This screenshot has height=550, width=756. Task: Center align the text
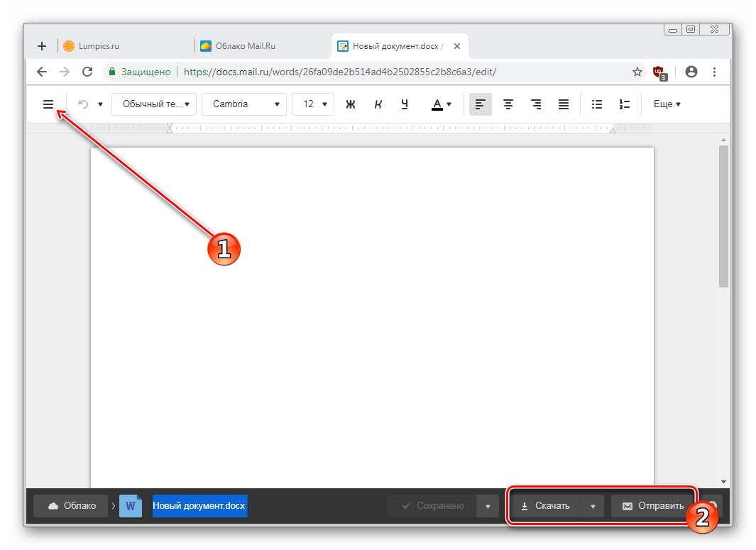tap(508, 104)
